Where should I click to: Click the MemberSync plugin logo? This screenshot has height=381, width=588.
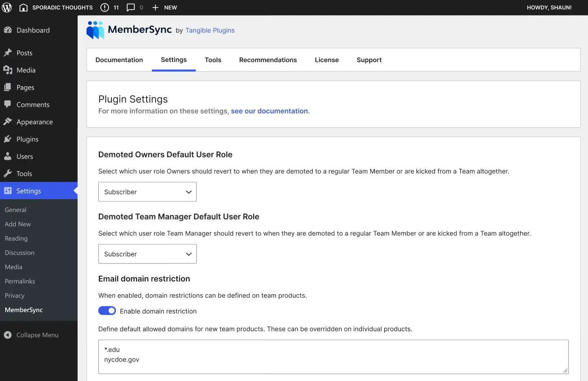click(x=95, y=30)
